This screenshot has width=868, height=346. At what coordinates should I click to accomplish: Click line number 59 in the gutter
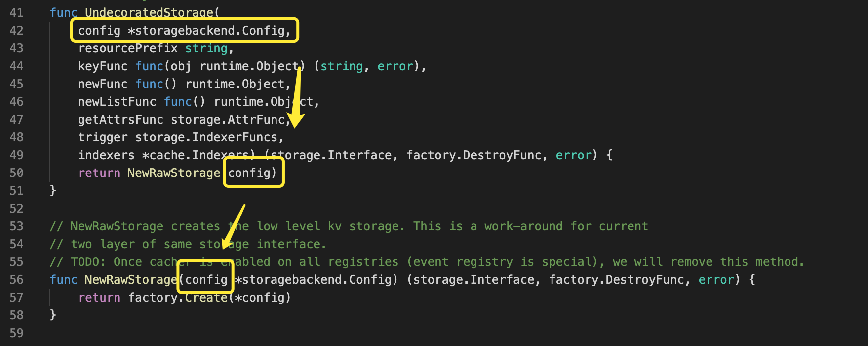pyautogui.click(x=16, y=333)
